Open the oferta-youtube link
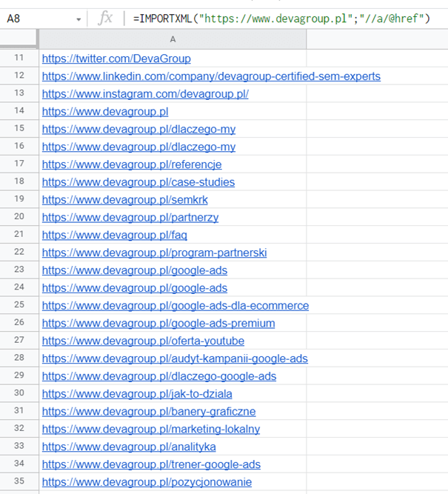The height and width of the screenshot is (494, 448). tap(143, 341)
